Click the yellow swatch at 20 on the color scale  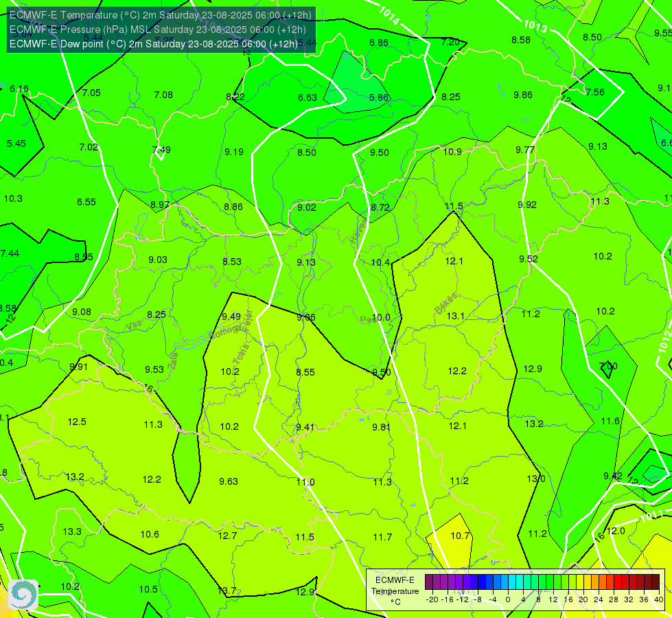point(580,582)
